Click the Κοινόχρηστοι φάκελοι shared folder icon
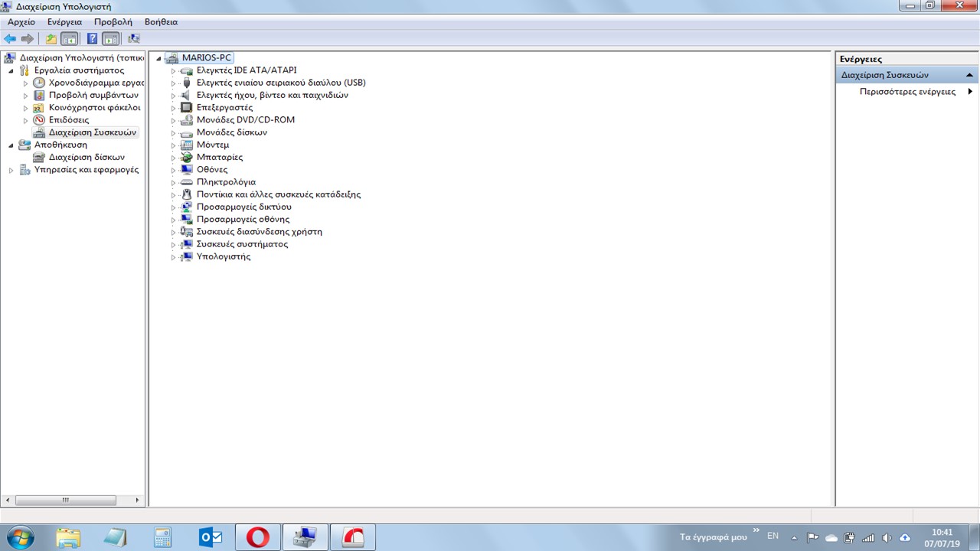The image size is (980, 551). 39,107
